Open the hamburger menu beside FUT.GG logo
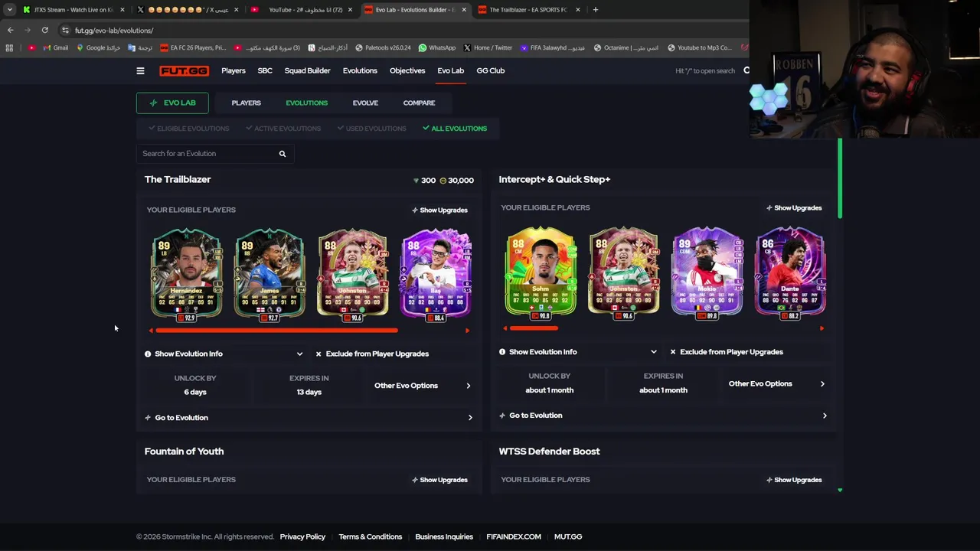The image size is (980, 551). pyautogui.click(x=140, y=70)
